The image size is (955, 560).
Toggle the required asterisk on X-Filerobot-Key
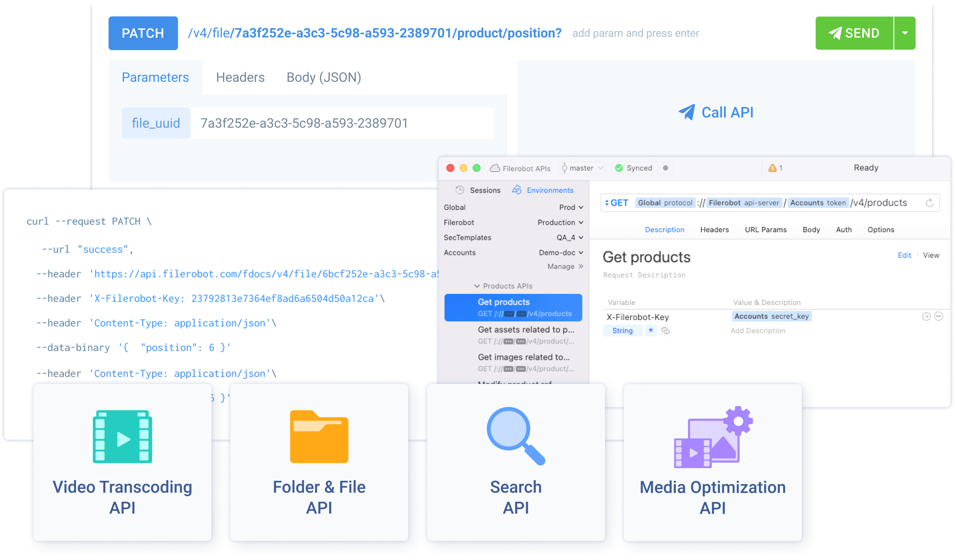click(x=651, y=331)
